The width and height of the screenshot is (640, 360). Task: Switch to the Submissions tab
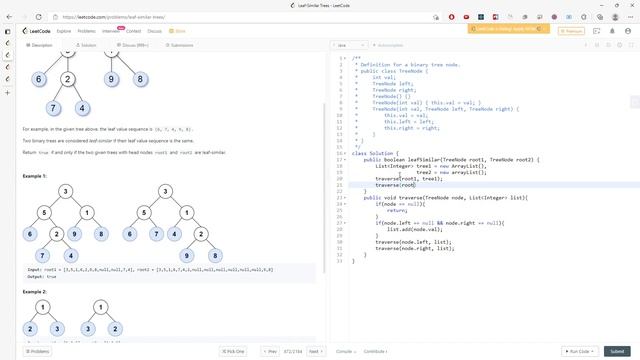(x=180, y=45)
